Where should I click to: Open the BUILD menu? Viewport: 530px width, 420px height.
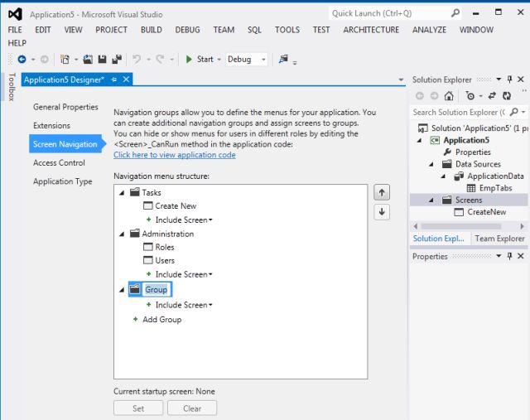click(151, 30)
